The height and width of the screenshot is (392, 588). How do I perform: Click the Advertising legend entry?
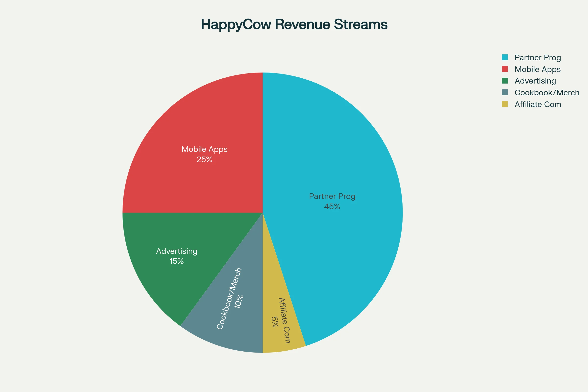[x=535, y=81]
